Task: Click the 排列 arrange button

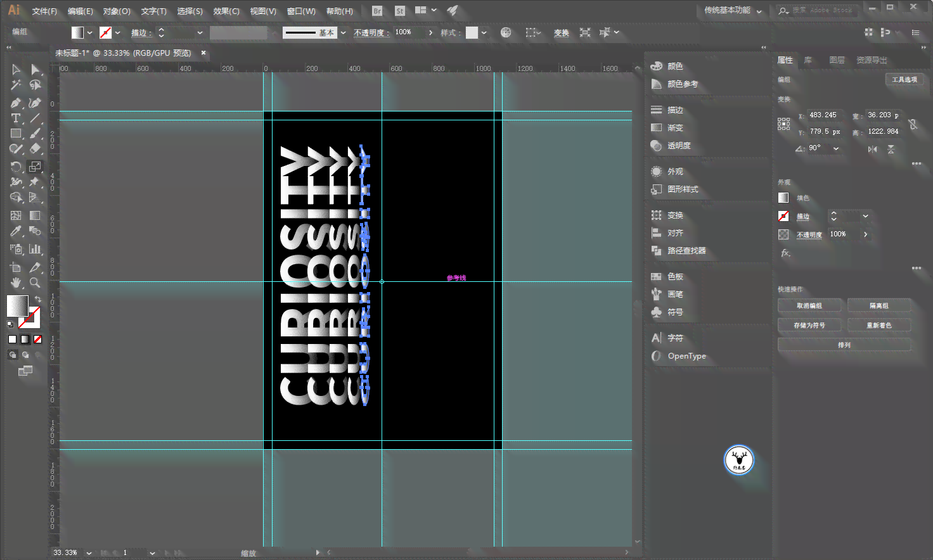Action: click(844, 345)
